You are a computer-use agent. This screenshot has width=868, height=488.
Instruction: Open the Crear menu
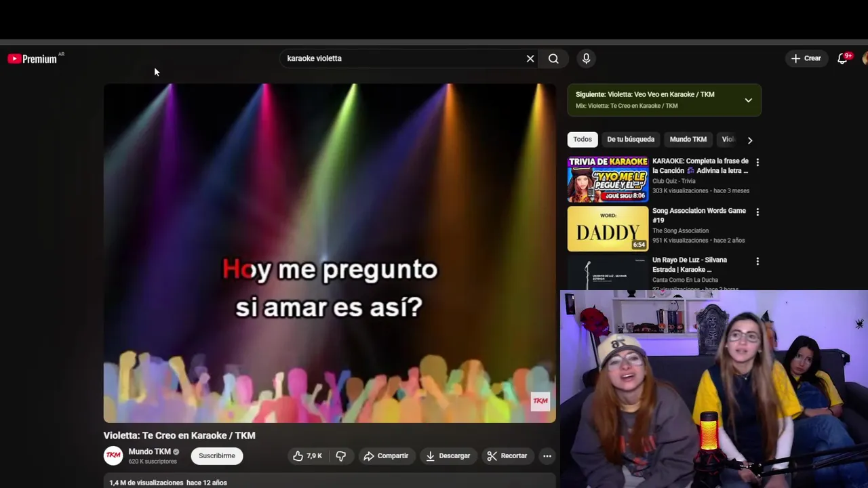pos(806,59)
